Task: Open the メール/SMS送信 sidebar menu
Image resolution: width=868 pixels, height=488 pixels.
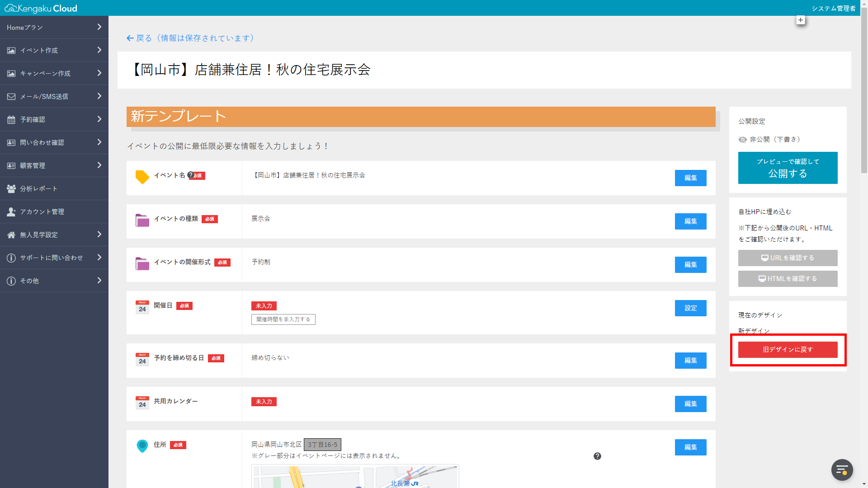Action: 44,97
